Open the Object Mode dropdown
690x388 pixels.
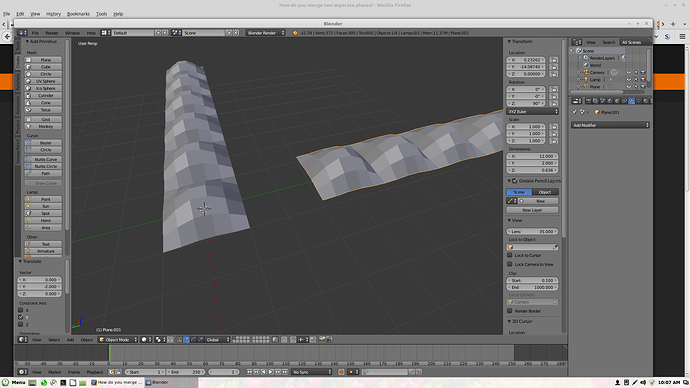pos(118,340)
